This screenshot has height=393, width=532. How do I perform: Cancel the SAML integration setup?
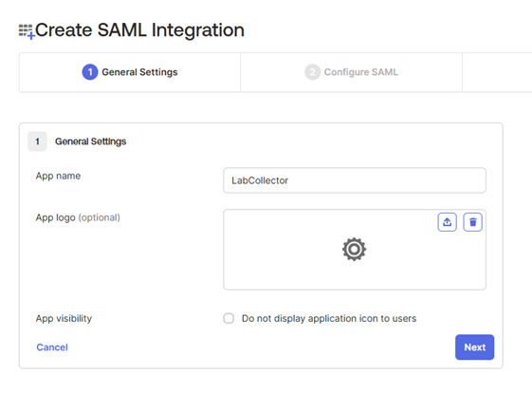tap(52, 347)
